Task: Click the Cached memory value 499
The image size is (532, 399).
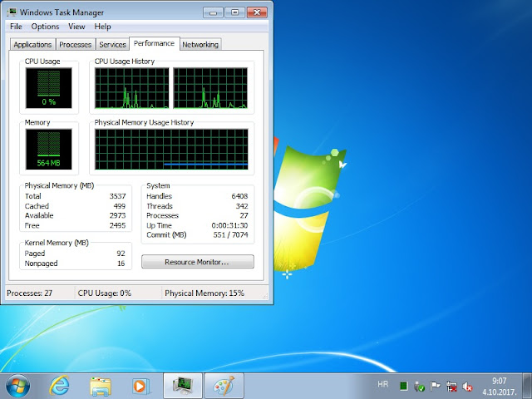Action: point(120,206)
